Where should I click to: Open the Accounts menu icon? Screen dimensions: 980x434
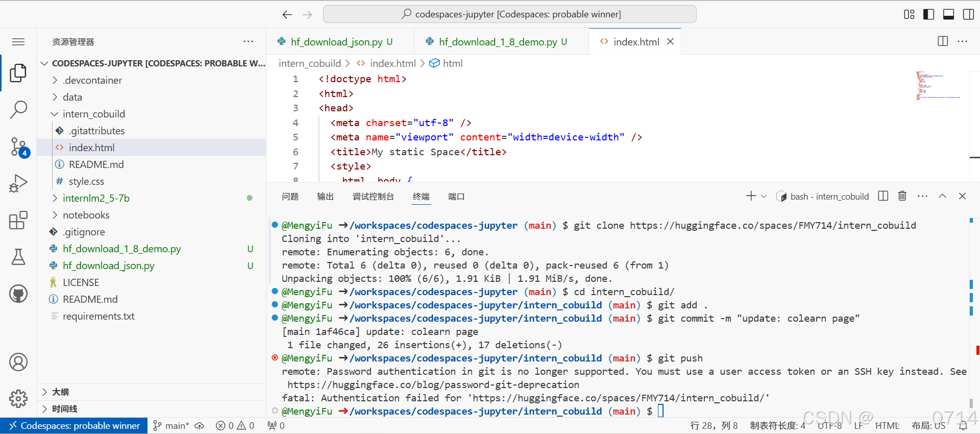(x=18, y=362)
